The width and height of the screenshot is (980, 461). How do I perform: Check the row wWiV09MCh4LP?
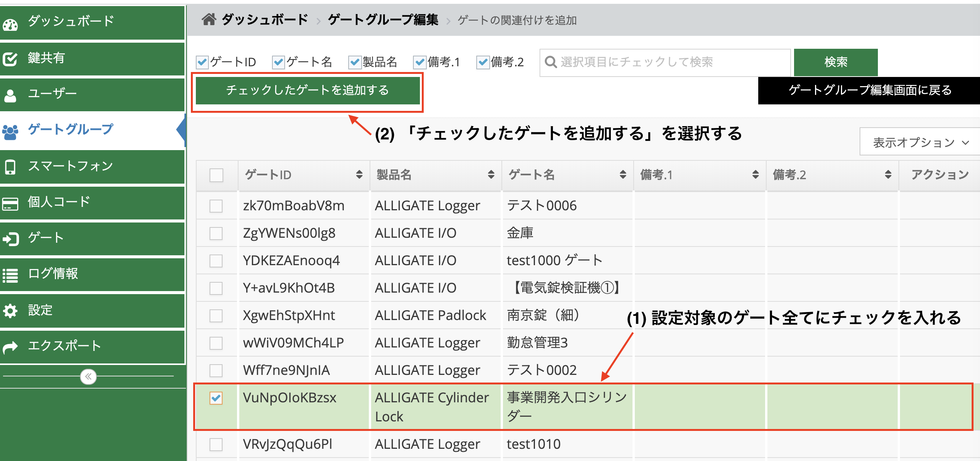point(216,343)
